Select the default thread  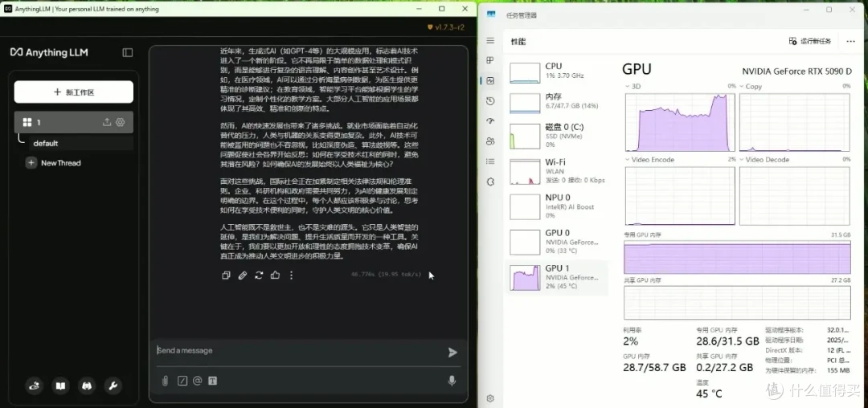[x=81, y=143]
